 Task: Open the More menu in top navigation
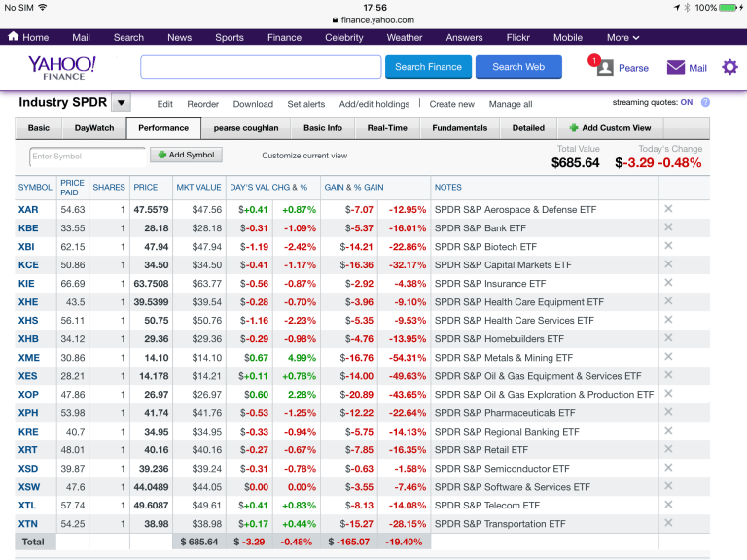coord(623,37)
